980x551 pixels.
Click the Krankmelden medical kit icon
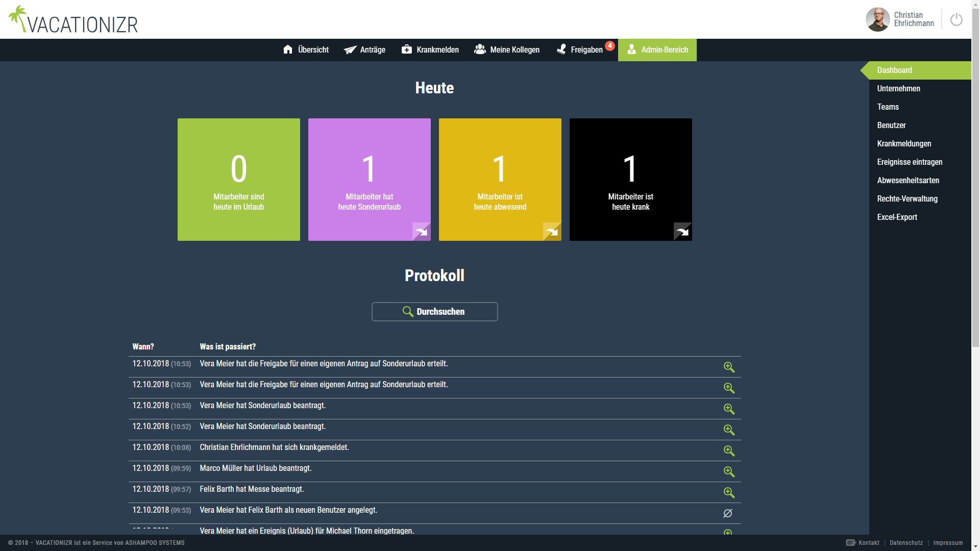pyautogui.click(x=407, y=49)
